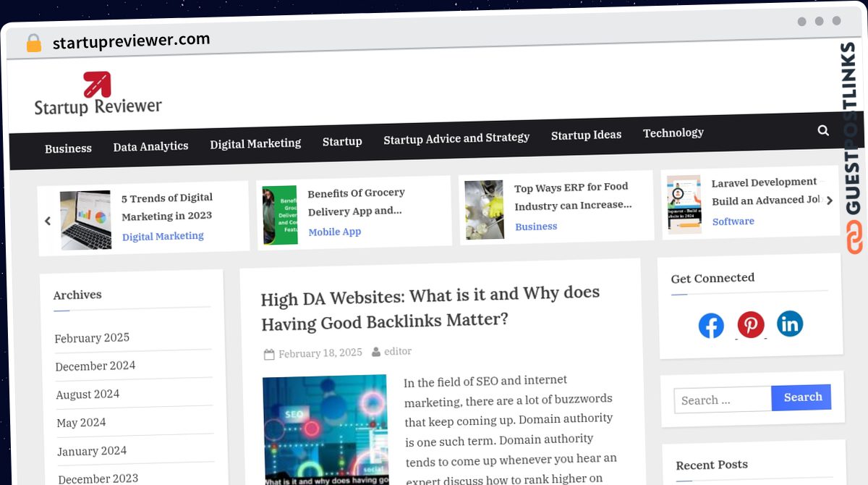Click the author icon beside editor
The width and height of the screenshot is (868, 485).
pos(376,352)
